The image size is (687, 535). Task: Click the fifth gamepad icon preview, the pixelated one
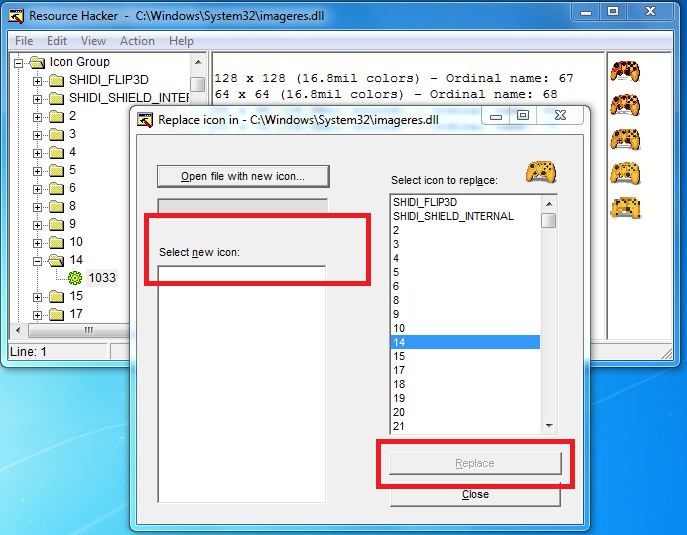pyautogui.click(x=625, y=208)
